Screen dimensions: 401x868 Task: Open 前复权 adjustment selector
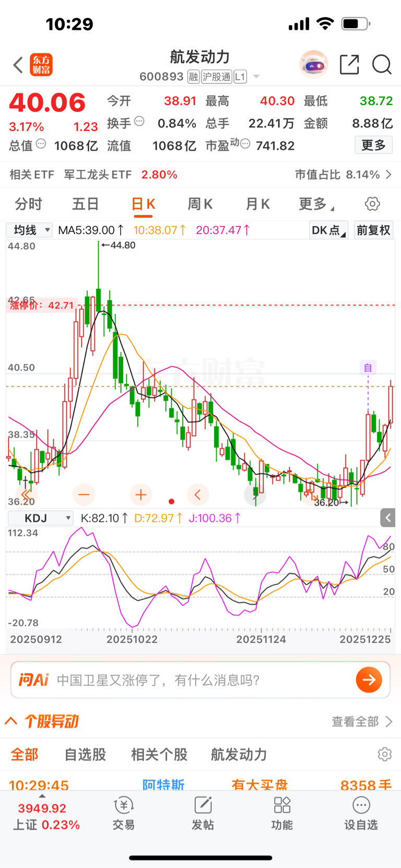[373, 230]
